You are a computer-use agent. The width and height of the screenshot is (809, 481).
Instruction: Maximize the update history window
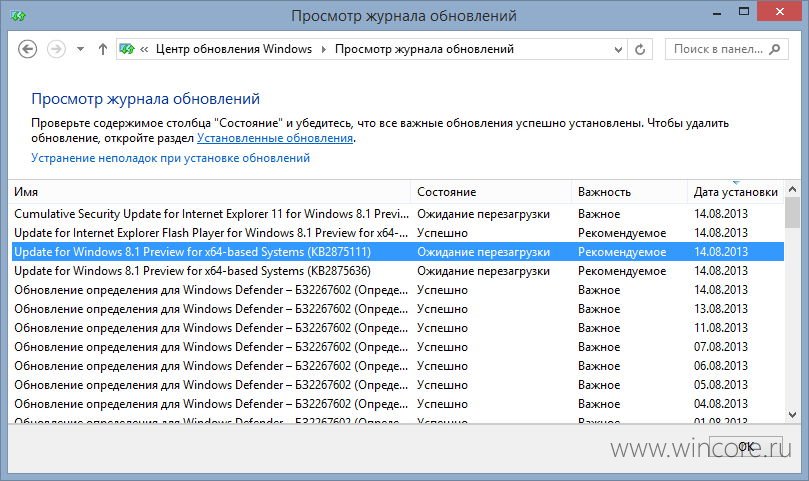pos(743,11)
